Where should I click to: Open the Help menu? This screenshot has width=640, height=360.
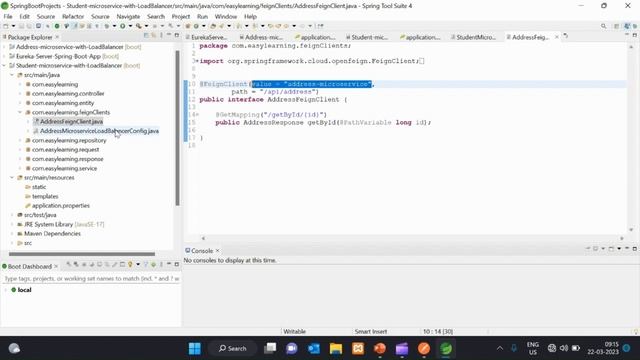coord(250,17)
